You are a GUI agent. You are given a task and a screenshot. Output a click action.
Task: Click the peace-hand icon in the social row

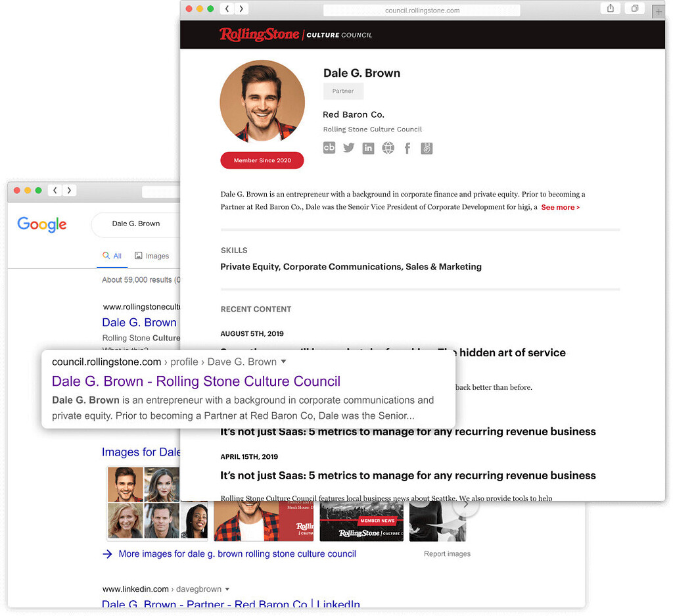[x=428, y=149]
